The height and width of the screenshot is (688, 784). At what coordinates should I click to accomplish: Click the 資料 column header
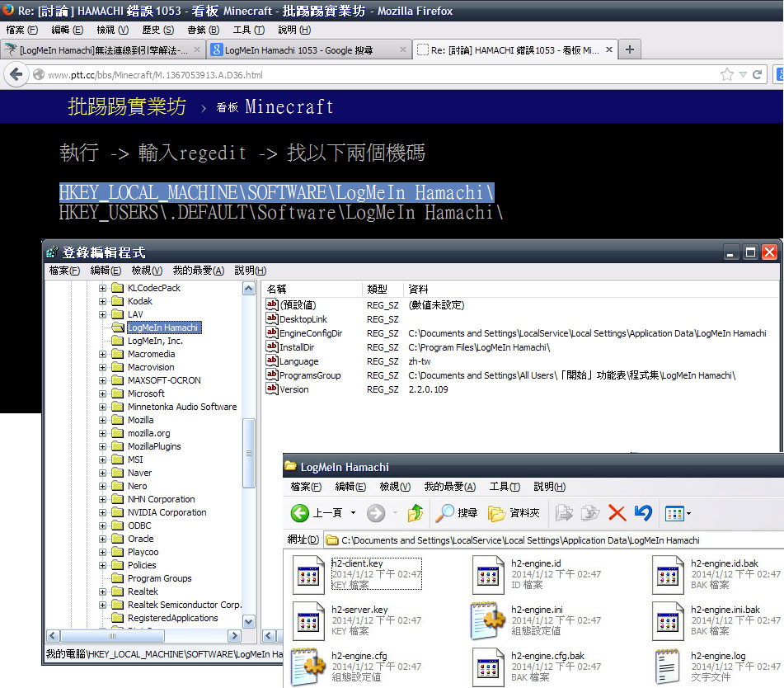pos(591,290)
